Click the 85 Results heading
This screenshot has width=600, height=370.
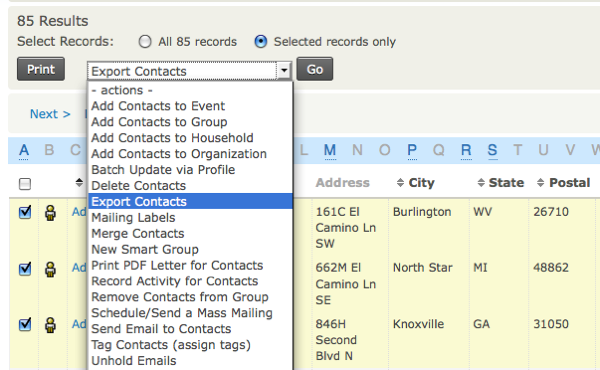(x=53, y=21)
